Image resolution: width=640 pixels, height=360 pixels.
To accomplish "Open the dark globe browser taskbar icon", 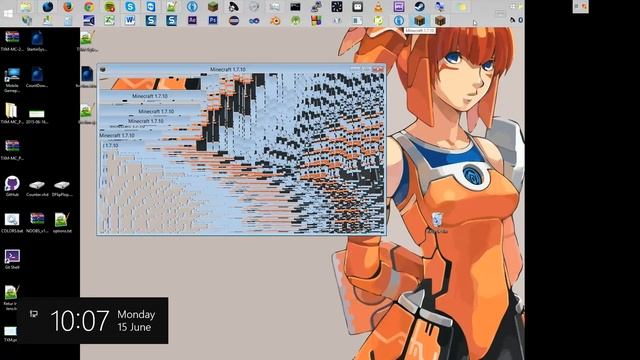I will 48,7.
